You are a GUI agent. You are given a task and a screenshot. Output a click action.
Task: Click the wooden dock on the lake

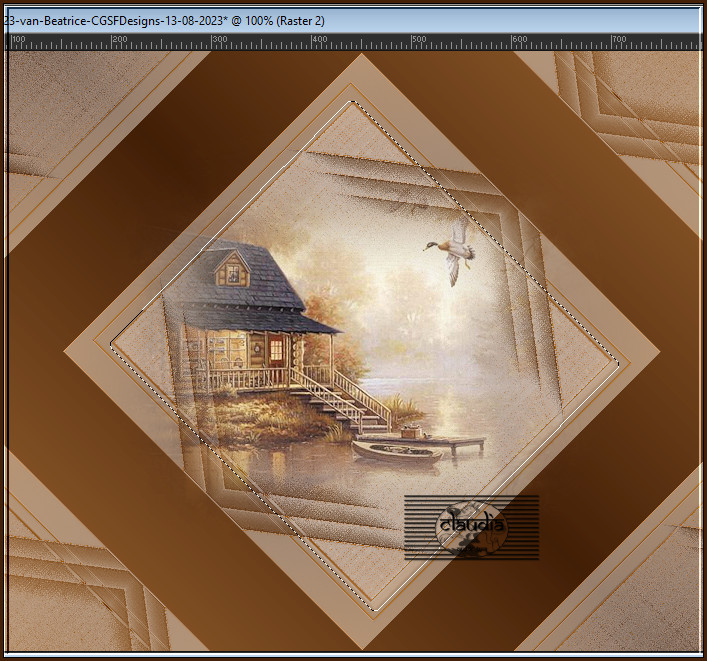[x=422, y=443]
